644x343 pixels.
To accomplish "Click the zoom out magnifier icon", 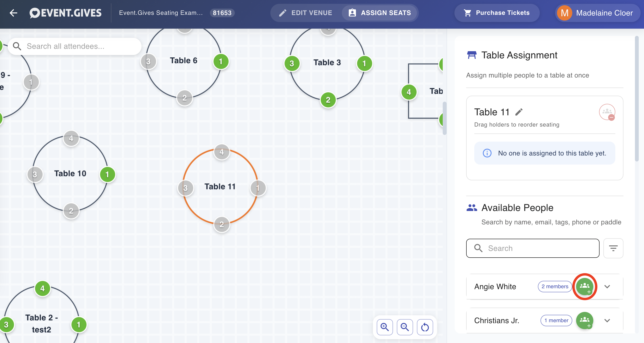I will pos(405,327).
